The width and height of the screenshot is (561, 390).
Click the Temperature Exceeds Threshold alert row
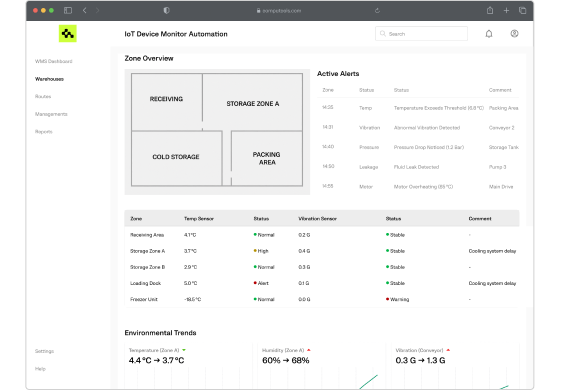pos(418,108)
